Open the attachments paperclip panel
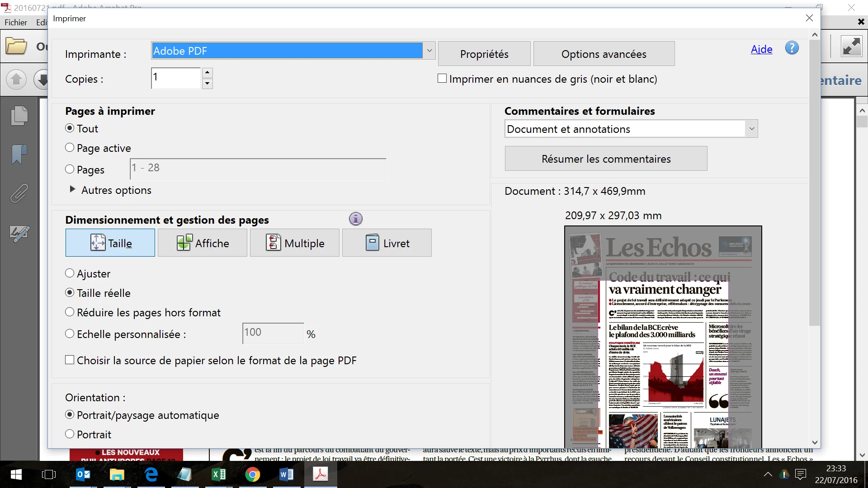 click(19, 193)
